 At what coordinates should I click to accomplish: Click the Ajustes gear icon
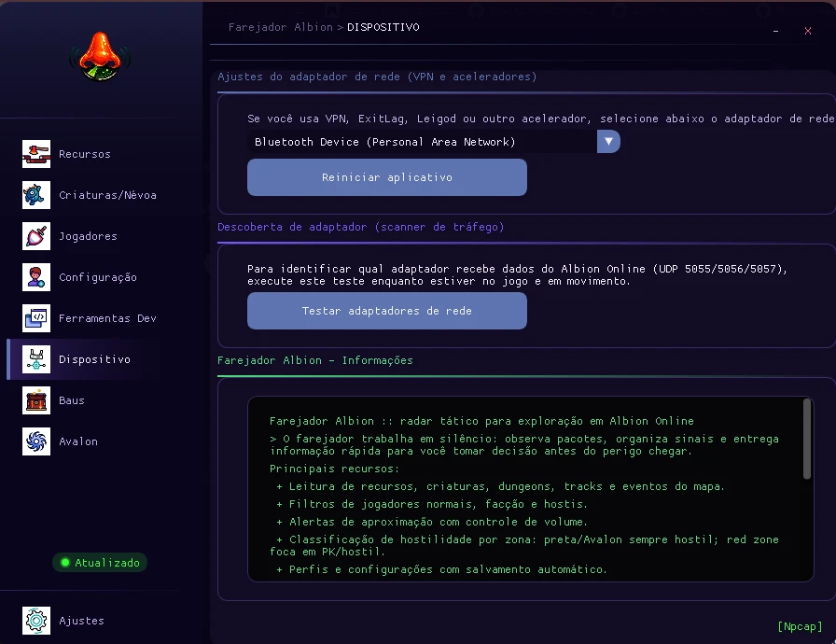(36, 621)
